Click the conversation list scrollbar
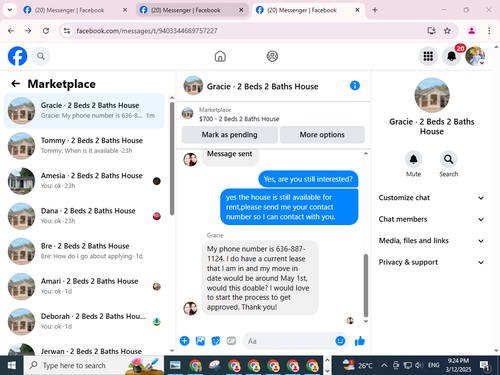This screenshot has width=500, height=375. 172,158
